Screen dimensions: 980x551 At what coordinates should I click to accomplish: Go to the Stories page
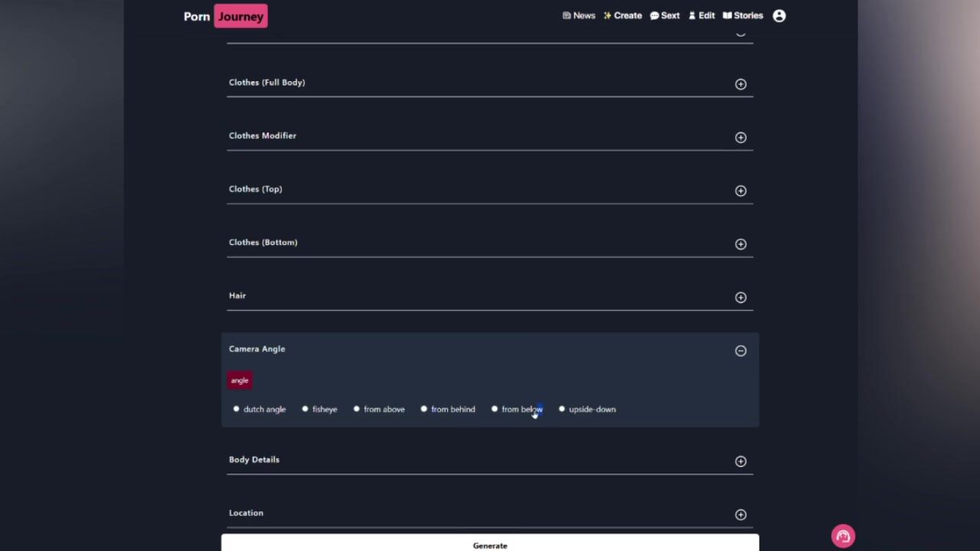tap(743, 16)
